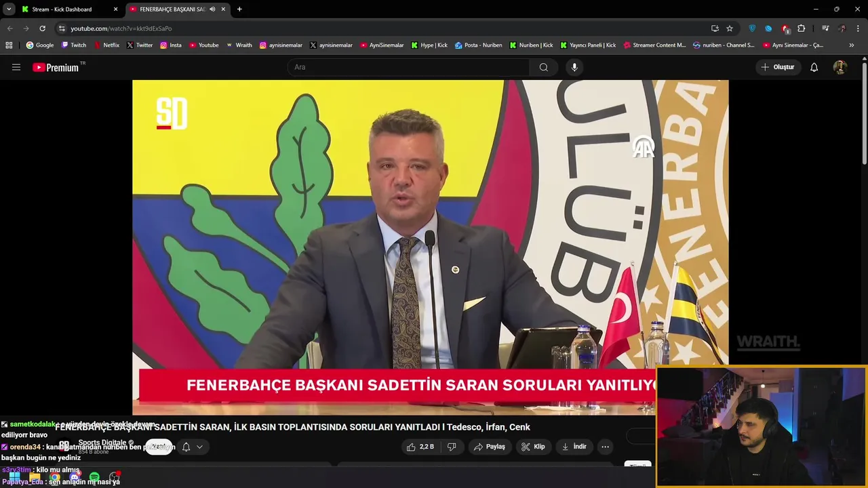Open Youtube bookmark
The height and width of the screenshot is (488, 868).
coord(203,45)
